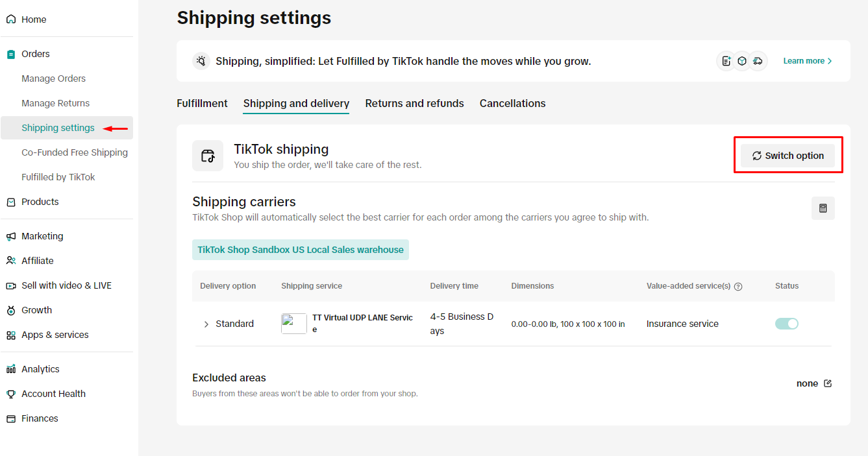Click the Growth medal icon
The height and width of the screenshot is (456, 868).
coord(11,310)
